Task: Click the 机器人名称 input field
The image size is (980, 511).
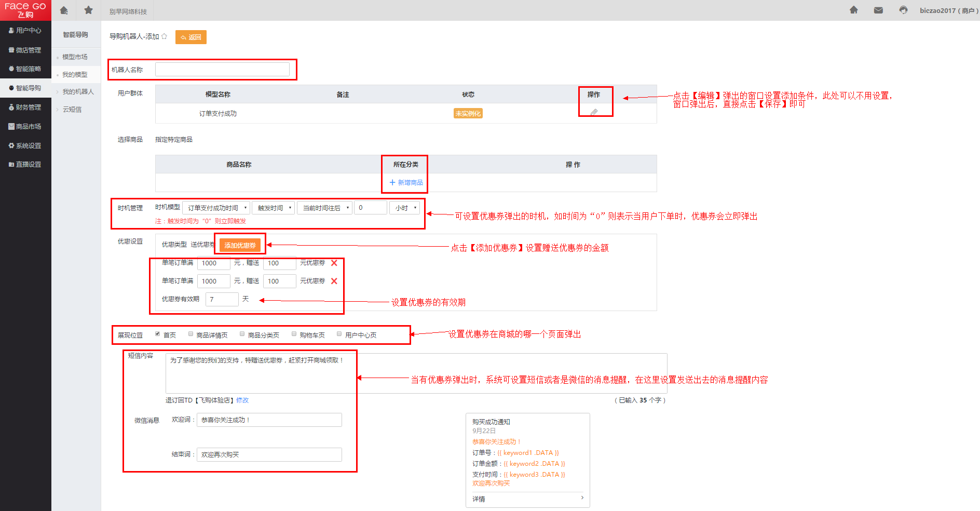Action: click(x=222, y=70)
